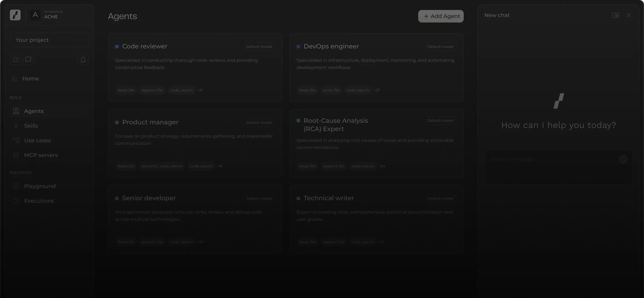Open the Technical writer agent card
Image resolution: width=644 pixels, height=298 pixels.
[x=376, y=219]
